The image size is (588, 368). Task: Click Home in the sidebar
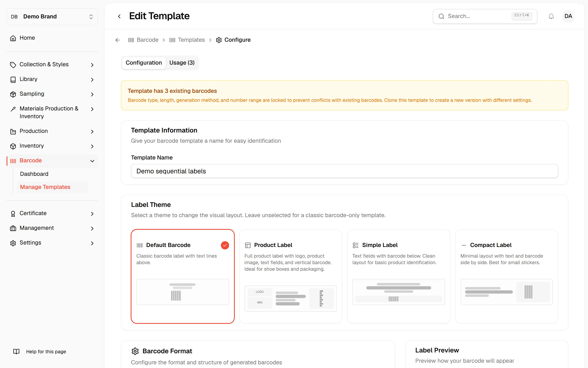[x=52, y=38]
